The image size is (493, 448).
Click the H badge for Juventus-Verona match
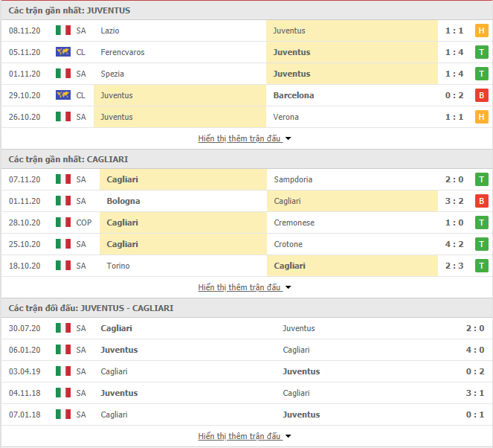(481, 117)
